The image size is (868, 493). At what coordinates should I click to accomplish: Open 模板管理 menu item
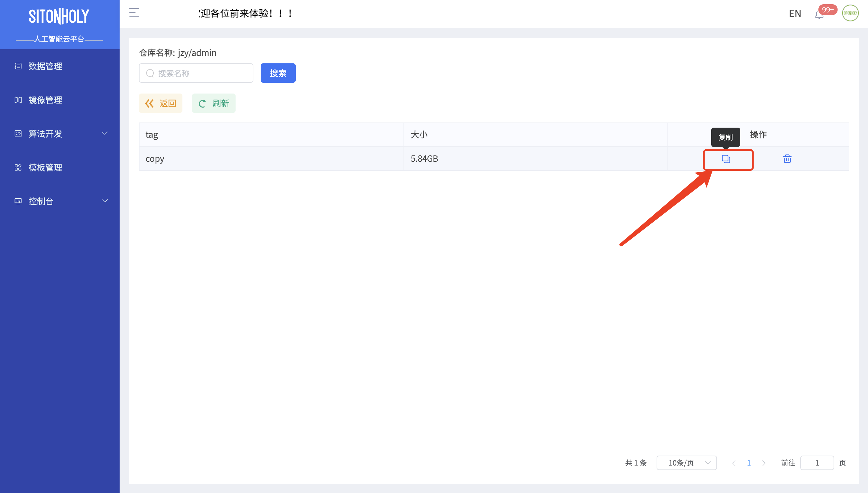pos(60,168)
